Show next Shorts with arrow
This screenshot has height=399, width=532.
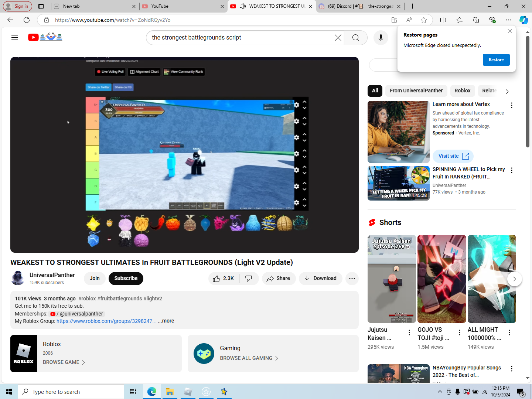514,279
